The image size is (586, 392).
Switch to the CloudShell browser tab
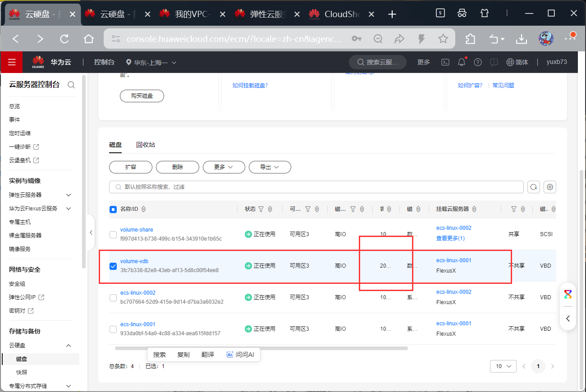pyautogui.click(x=343, y=14)
